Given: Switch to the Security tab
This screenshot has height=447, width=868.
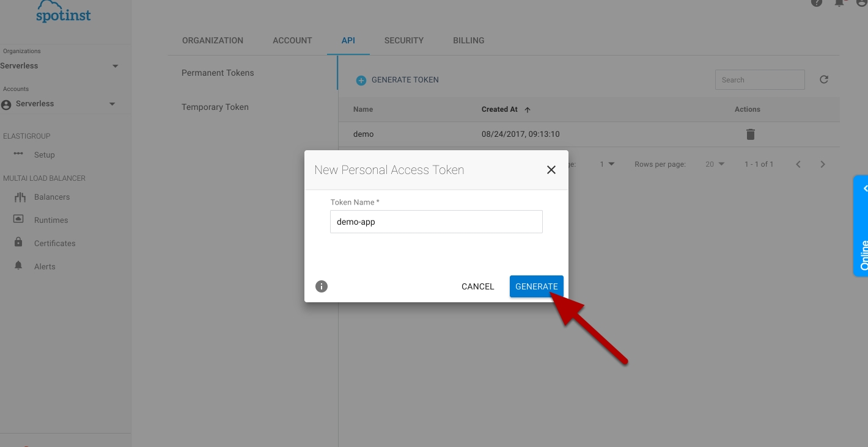Looking at the screenshot, I should tap(403, 40).
